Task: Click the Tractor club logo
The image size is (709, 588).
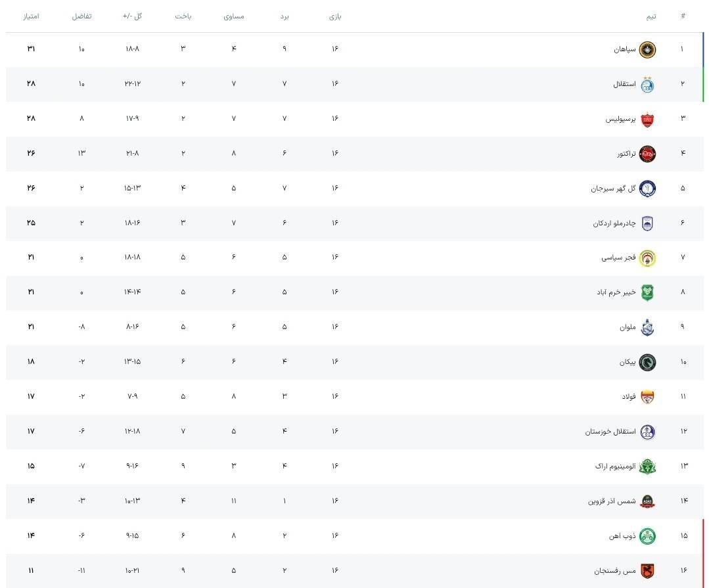Action: click(647, 154)
